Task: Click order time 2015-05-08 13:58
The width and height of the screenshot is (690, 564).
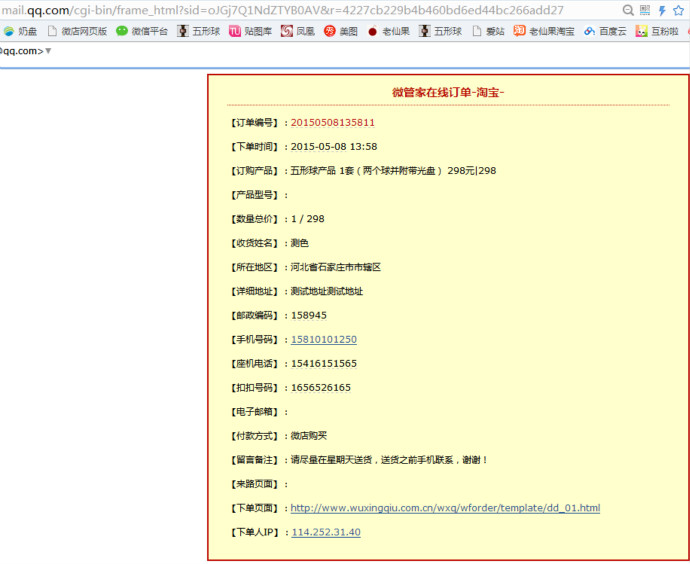Action: (x=334, y=147)
